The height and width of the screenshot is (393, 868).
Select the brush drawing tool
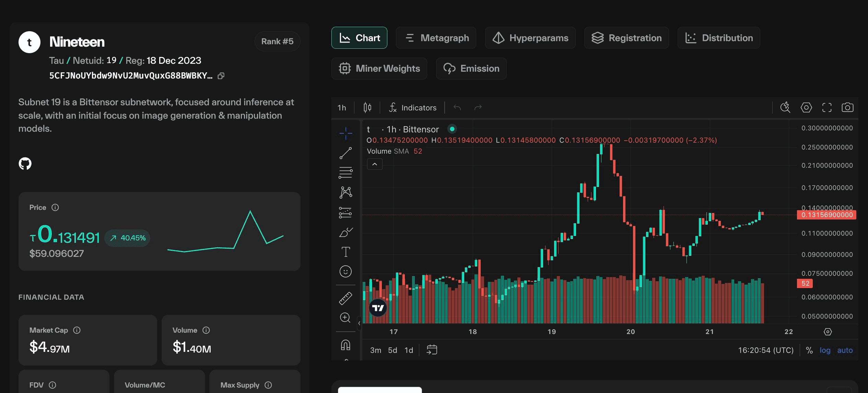tap(345, 232)
